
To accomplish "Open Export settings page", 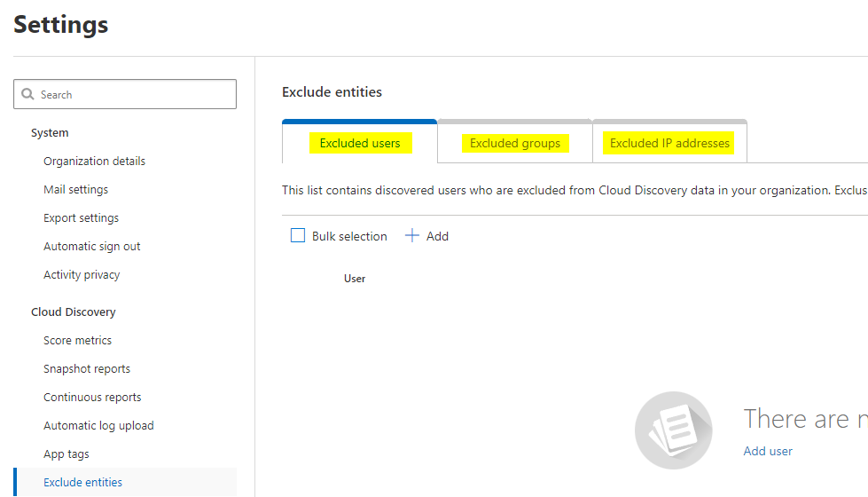I will point(82,217).
